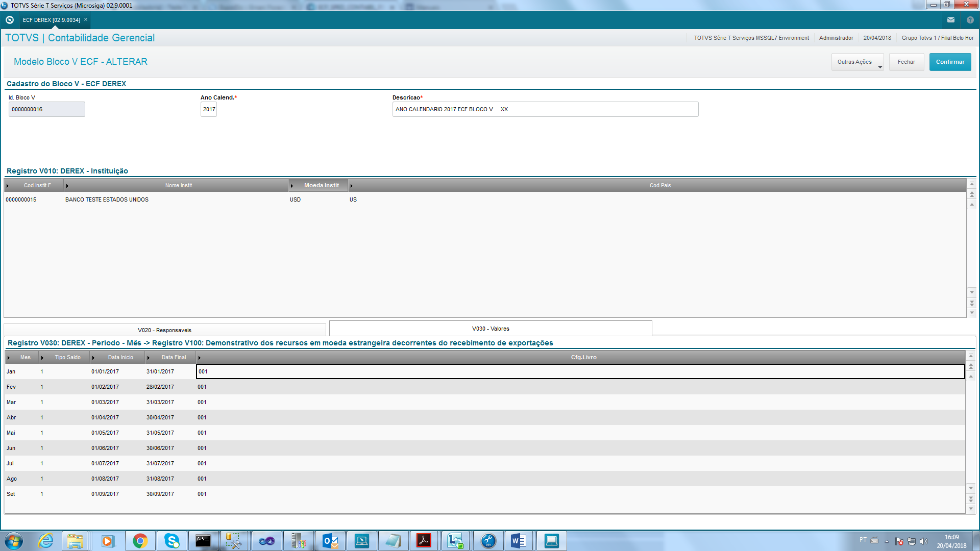This screenshot has height=551, width=980.
Task: Switch to V020 - Responsaveis tab
Action: coord(164,330)
